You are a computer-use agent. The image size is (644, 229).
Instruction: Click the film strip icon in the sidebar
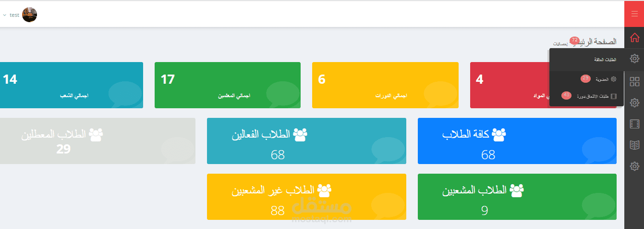634,124
